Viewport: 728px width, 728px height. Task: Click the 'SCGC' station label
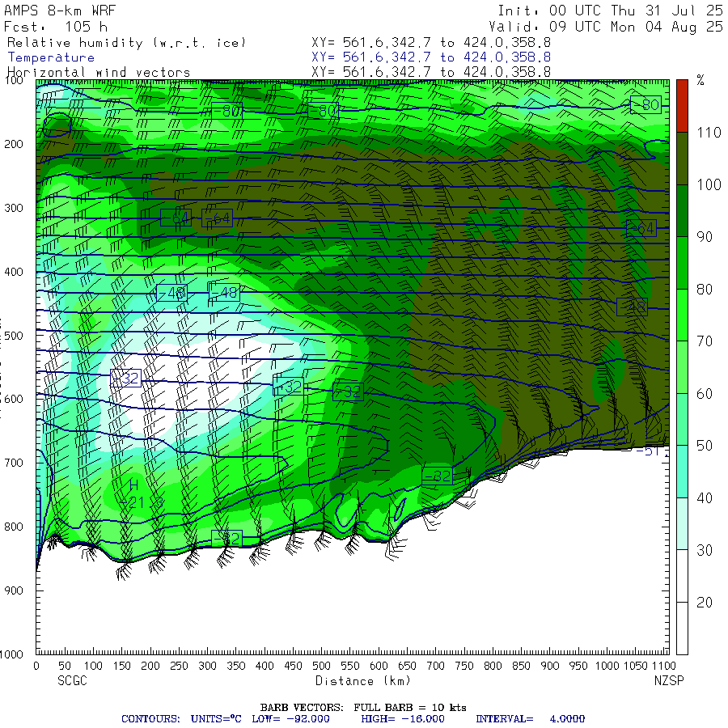73,680
